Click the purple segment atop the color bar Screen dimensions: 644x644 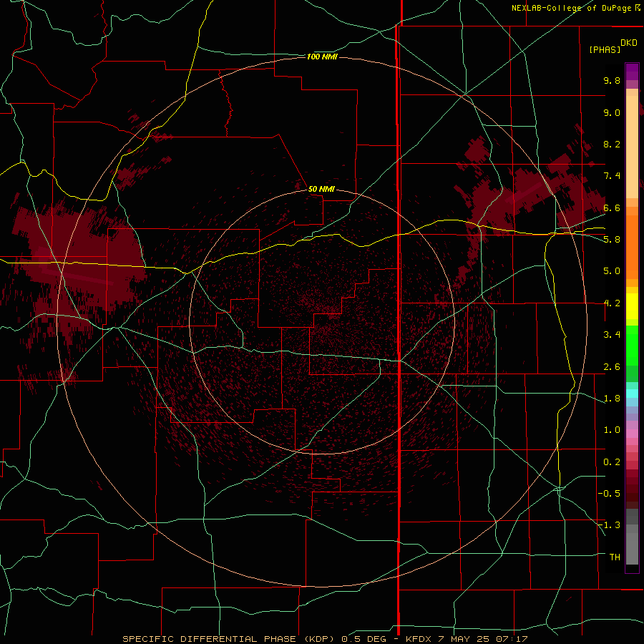tap(632, 72)
